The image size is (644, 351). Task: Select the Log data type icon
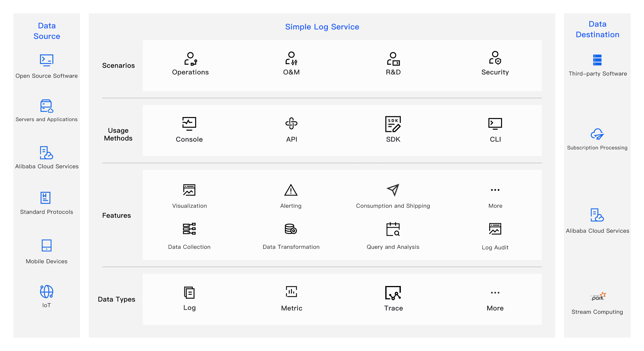189,293
